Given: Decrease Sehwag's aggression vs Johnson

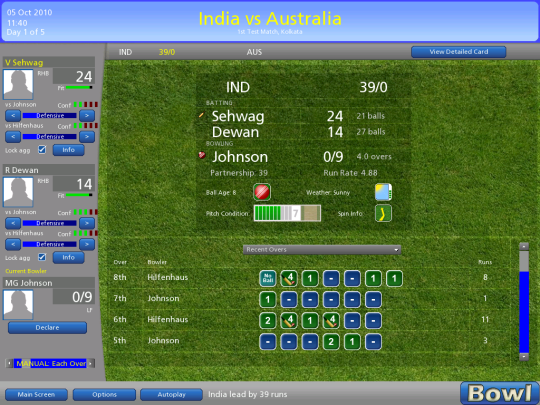Looking at the screenshot, I should point(13,115).
